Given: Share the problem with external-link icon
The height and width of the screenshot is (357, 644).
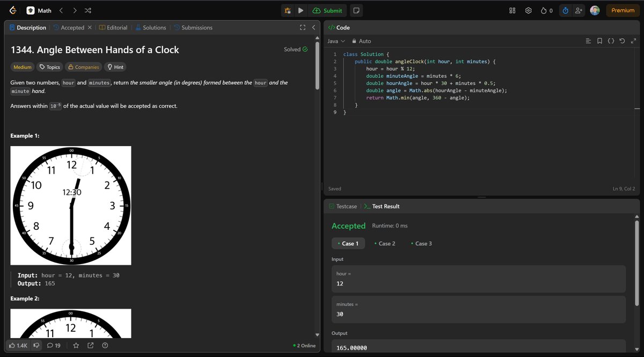Looking at the screenshot, I should click(90, 345).
